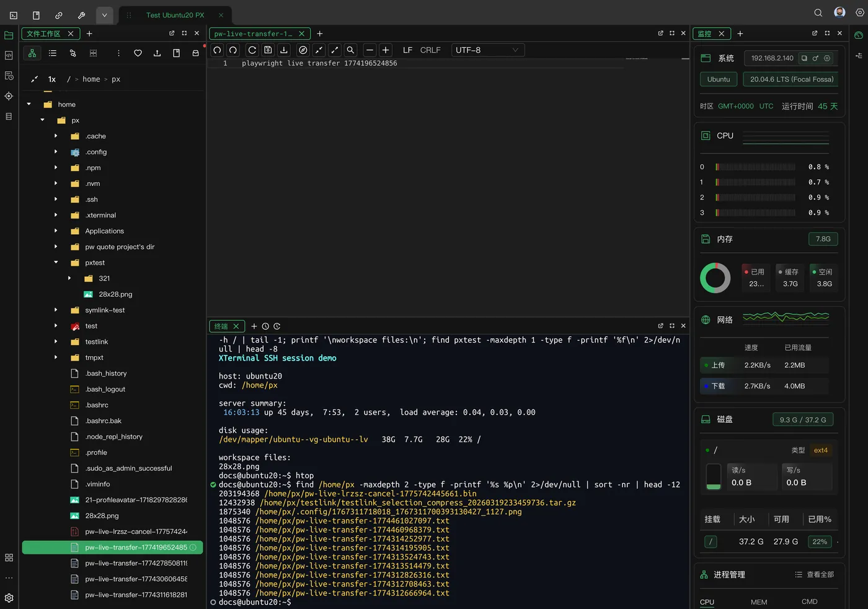
Task: Click the history clock icon in terminal tab bar
Action: 265,326
